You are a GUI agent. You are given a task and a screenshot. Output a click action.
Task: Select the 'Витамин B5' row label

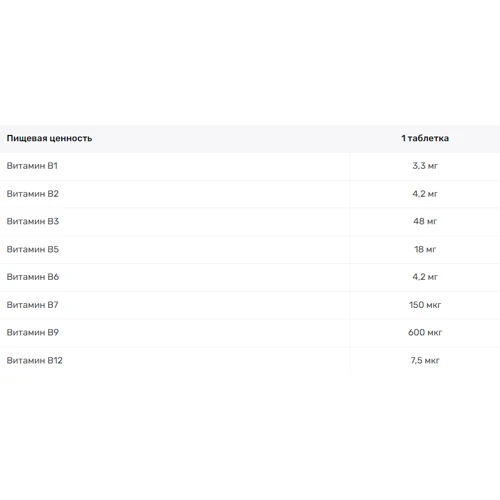coord(33,249)
